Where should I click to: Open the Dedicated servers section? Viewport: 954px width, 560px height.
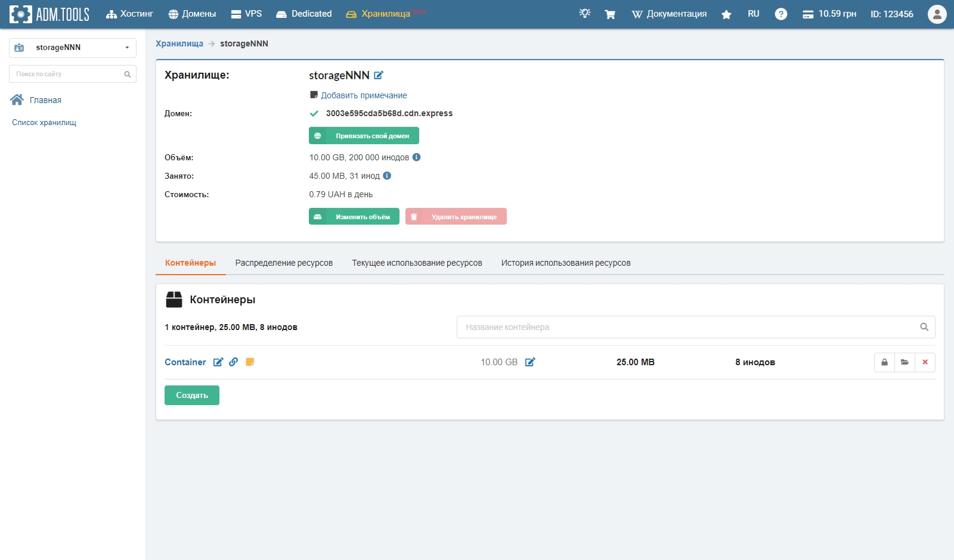304,14
